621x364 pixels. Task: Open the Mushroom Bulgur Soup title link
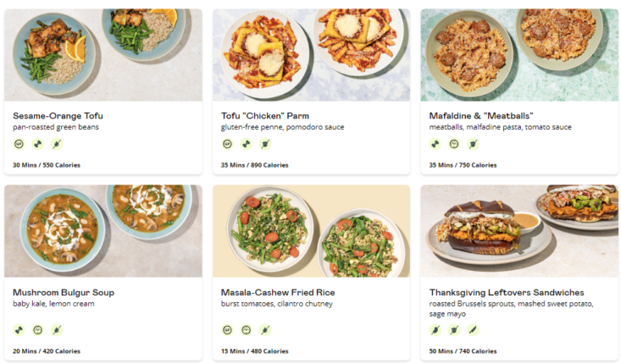[64, 293]
